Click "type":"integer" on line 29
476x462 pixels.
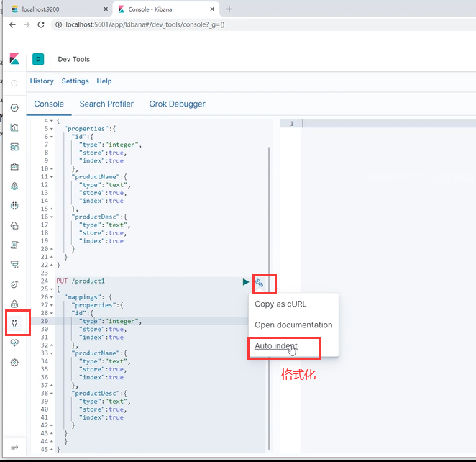[110, 321]
